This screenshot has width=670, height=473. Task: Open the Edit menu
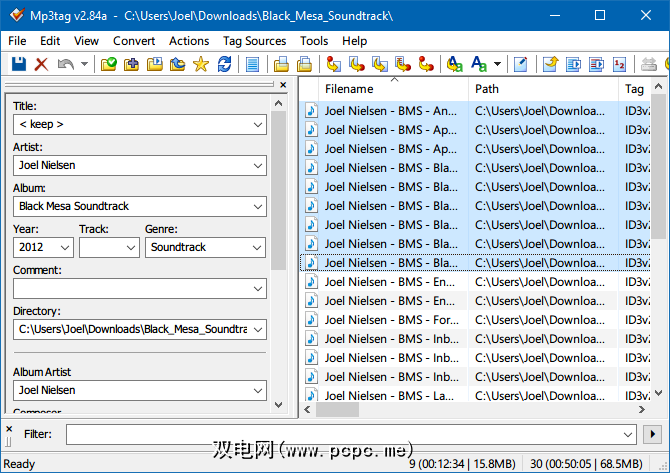coord(50,41)
